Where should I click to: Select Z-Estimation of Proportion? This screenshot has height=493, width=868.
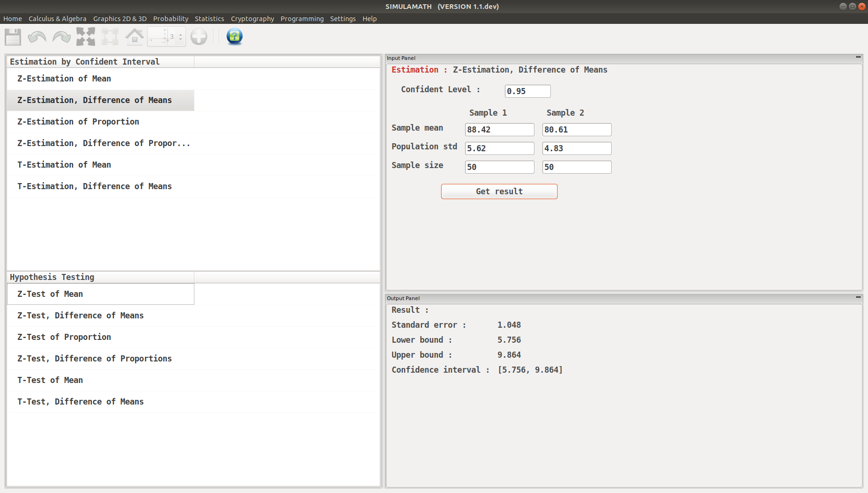pos(101,122)
